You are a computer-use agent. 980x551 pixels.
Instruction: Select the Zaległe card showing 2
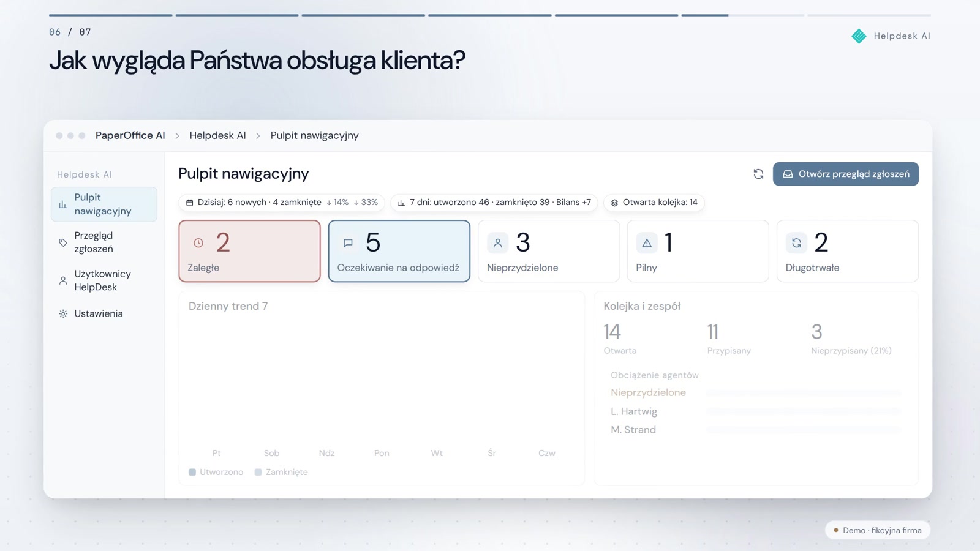pos(249,251)
